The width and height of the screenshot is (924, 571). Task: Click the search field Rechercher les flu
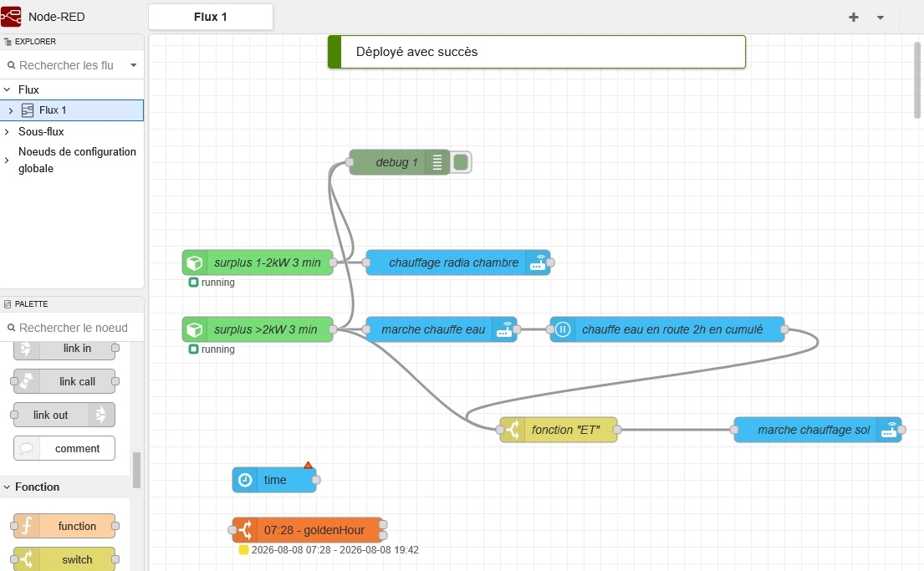(x=65, y=65)
